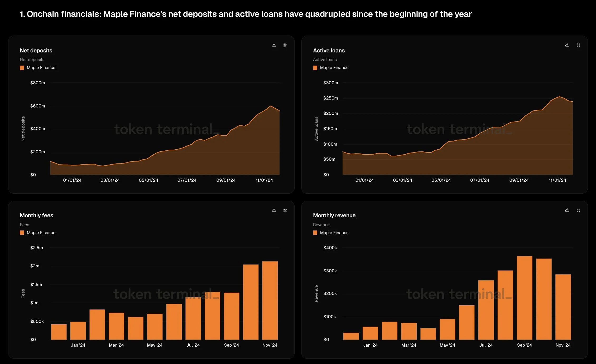Expand Monthly revenue chart to fullscreen
Screen dimensions: 596x364
pyautogui.click(x=578, y=210)
